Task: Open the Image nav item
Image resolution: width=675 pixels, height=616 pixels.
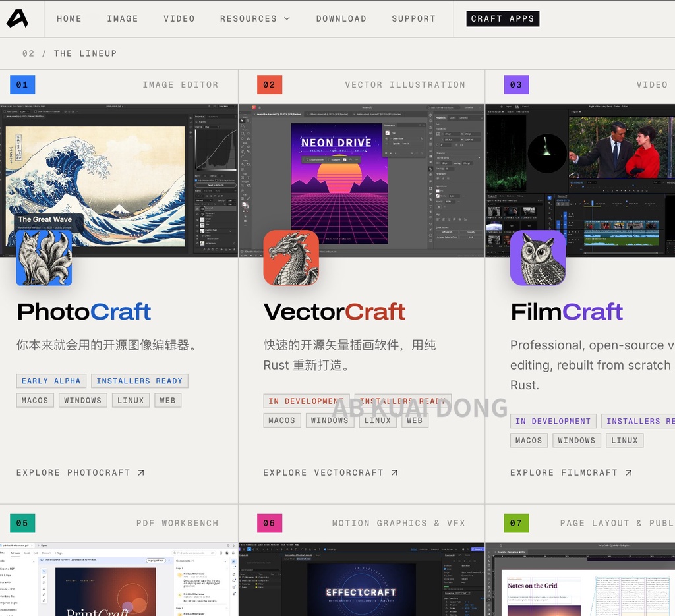Action: tap(123, 19)
